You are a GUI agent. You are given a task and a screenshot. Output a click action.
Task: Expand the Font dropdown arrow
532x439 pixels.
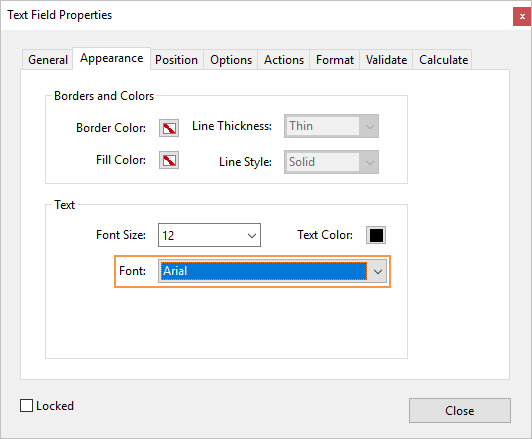pyautogui.click(x=378, y=271)
